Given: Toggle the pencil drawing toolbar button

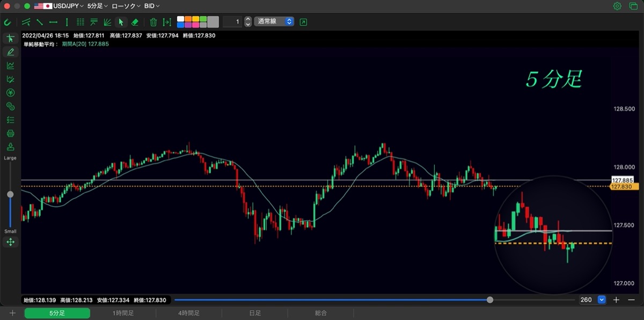Looking at the screenshot, I should tap(10, 52).
